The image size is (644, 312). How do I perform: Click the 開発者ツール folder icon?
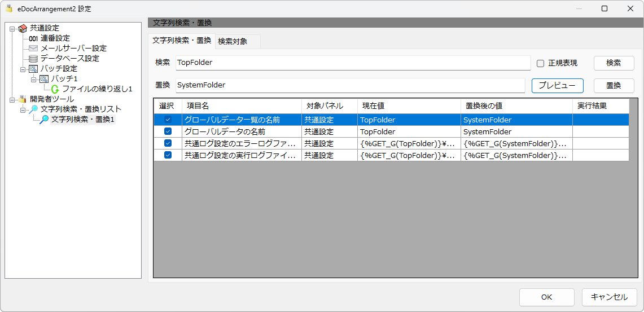pyautogui.click(x=23, y=99)
